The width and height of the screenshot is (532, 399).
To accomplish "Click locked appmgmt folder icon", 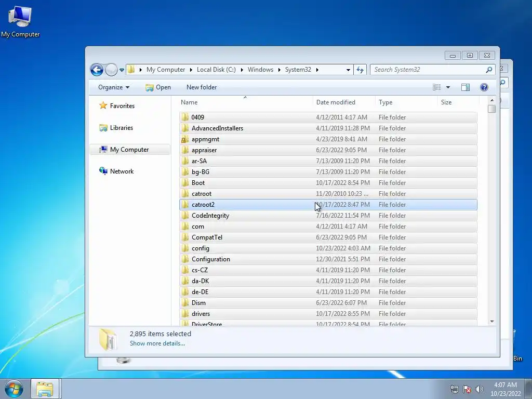I will pyautogui.click(x=185, y=139).
